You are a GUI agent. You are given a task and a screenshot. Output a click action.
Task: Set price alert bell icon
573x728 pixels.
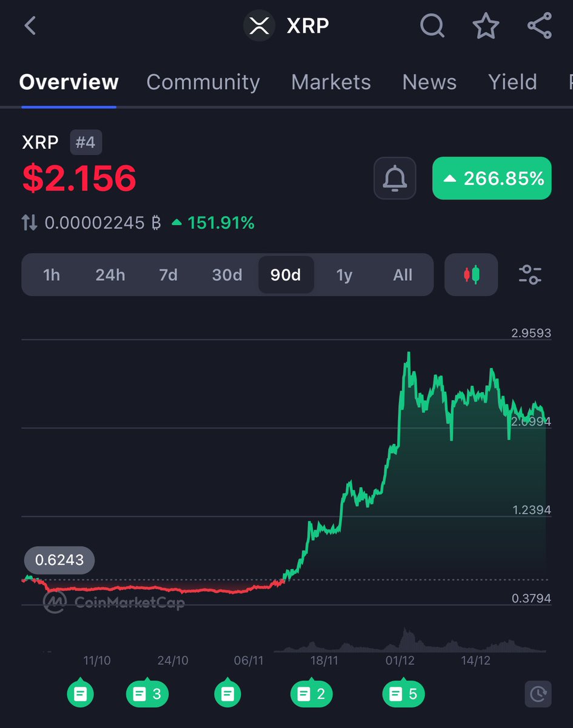click(x=395, y=178)
